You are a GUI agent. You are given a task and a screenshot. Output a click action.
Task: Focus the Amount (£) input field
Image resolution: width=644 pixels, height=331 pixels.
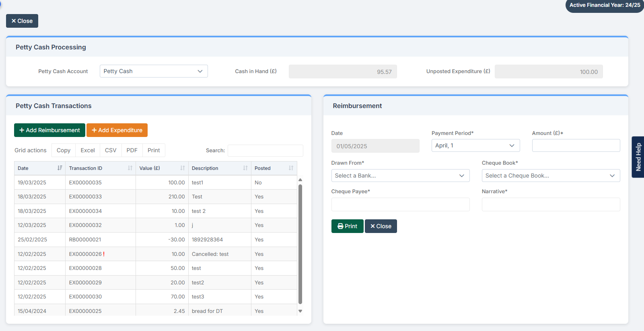(576, 145)
